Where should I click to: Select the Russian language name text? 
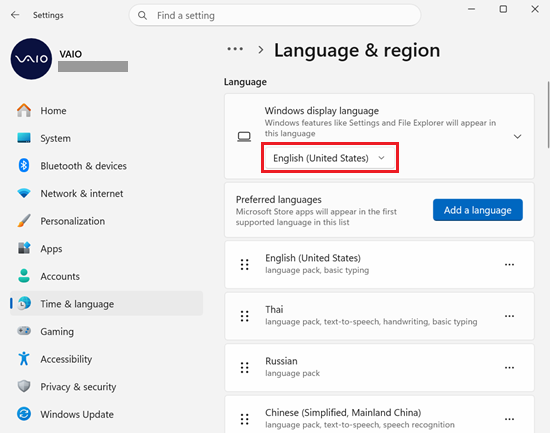281,361
